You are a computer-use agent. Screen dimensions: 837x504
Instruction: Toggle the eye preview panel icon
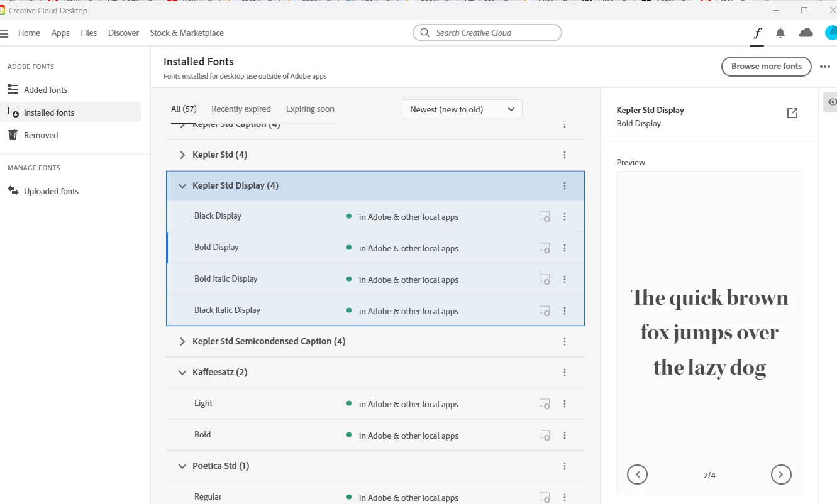pos(832,102)
